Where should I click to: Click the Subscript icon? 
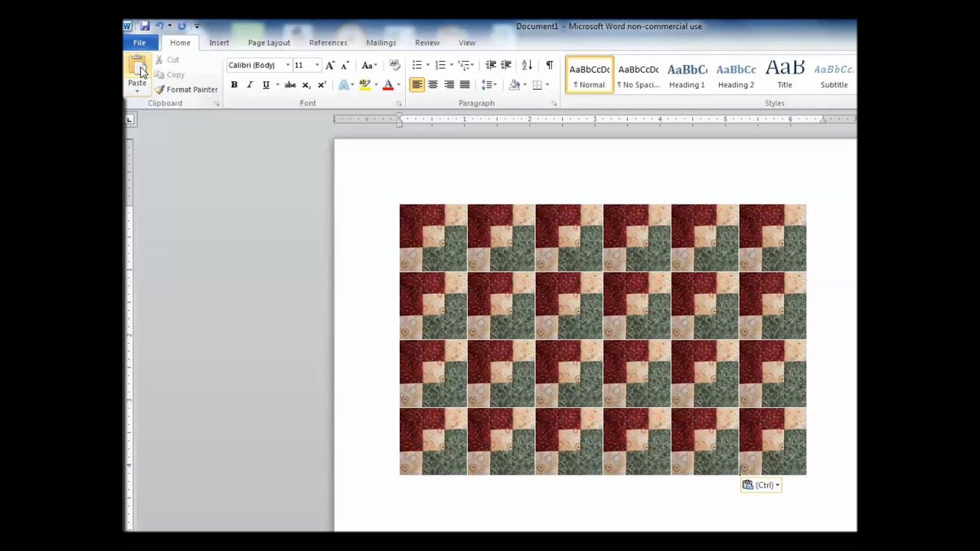[306, 85]
